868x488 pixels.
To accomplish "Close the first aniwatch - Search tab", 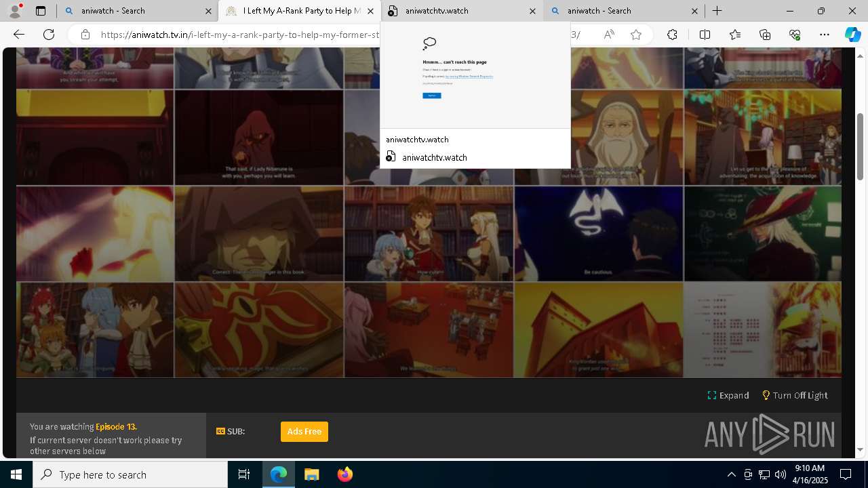I will click(208, 11).
